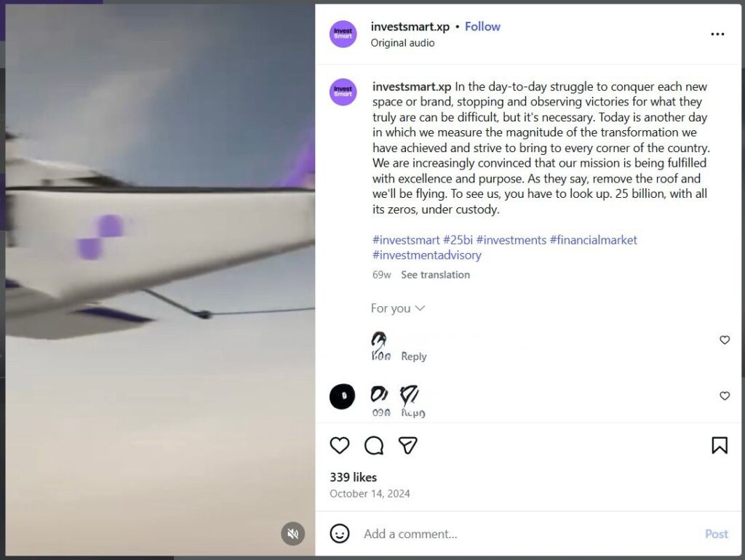Screen dimensions: 745x560
Task: Select See translation under caption
Action: [x=435, y=274]
